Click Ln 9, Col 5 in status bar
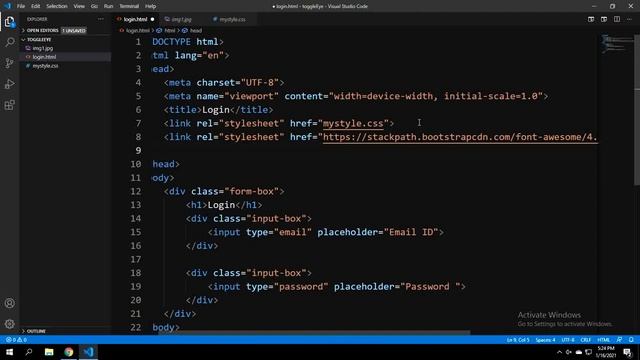 coord(518,340)
